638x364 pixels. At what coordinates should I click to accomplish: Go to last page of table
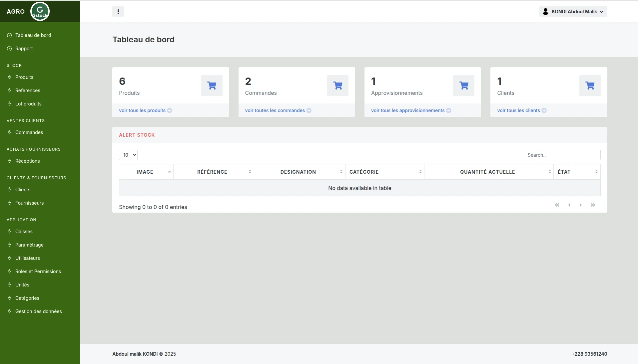pos(593,205)
